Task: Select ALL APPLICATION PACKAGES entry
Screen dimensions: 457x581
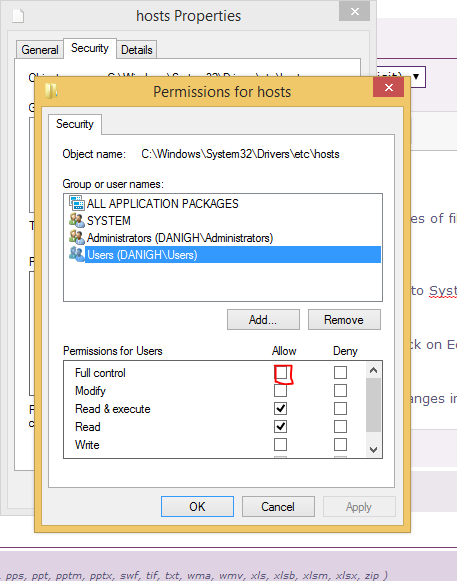Action: pos(225,203)
